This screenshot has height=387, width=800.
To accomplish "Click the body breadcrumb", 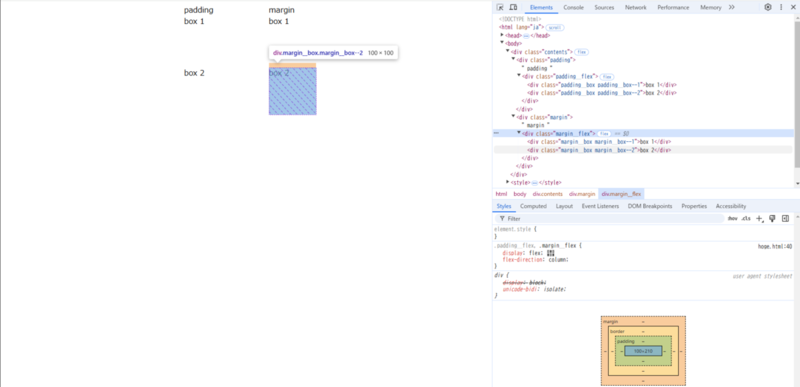I will pyautogui.click(x=520, y=194).
